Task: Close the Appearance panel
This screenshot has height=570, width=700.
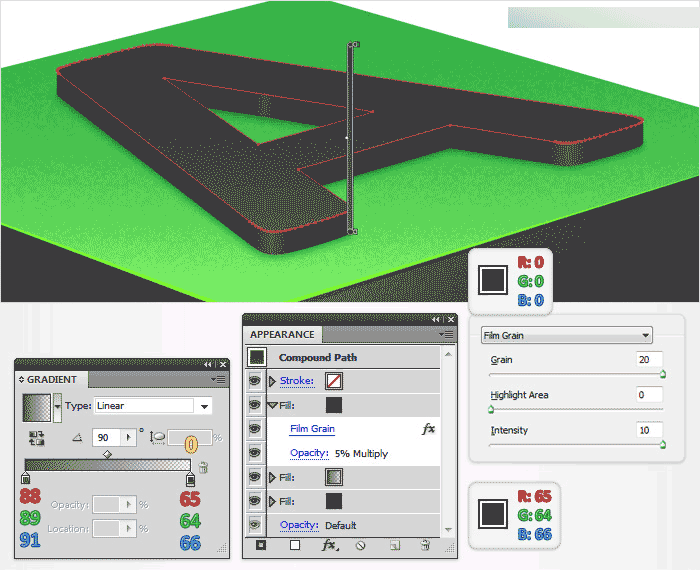Action: click(451, 319)
